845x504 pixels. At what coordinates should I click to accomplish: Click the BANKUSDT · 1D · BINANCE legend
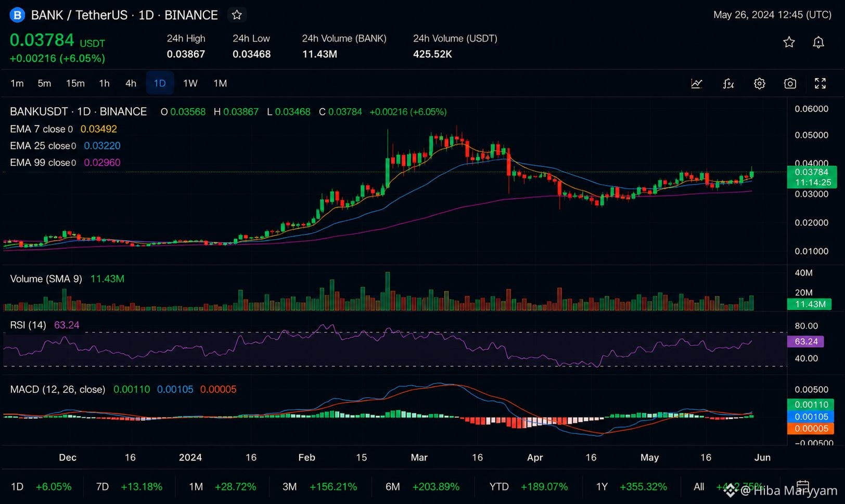(78, 112)
